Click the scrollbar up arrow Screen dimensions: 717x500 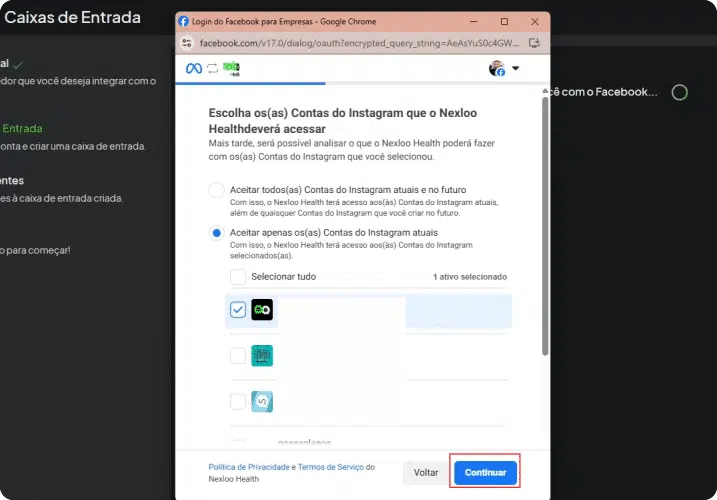pos(545,91)
